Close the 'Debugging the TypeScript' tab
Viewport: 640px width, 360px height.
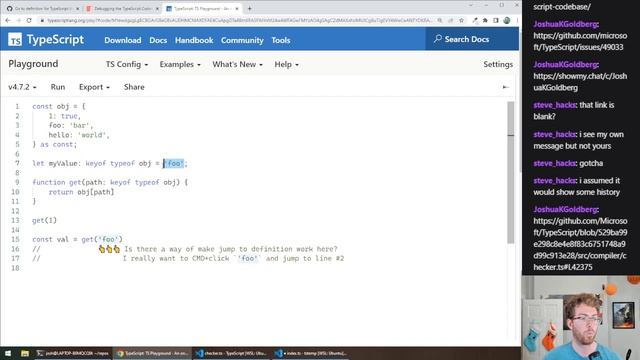(x=157, y=8)
